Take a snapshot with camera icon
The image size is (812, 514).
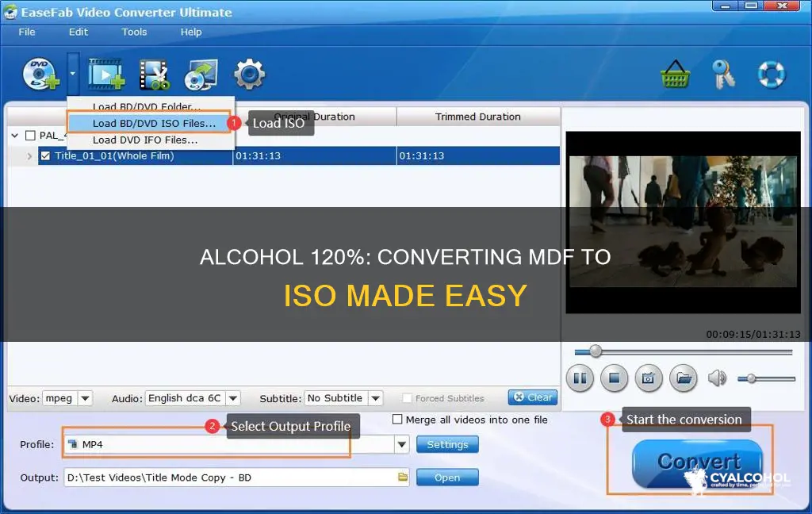649,378
